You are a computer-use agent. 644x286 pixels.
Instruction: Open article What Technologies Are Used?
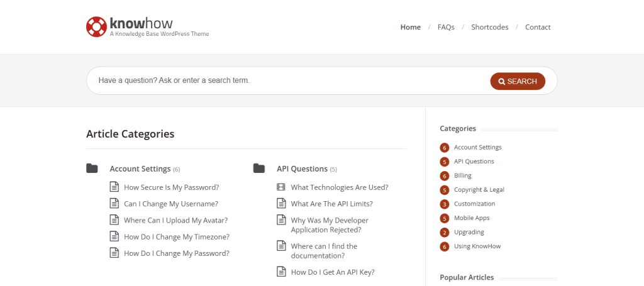pos(340,187)
